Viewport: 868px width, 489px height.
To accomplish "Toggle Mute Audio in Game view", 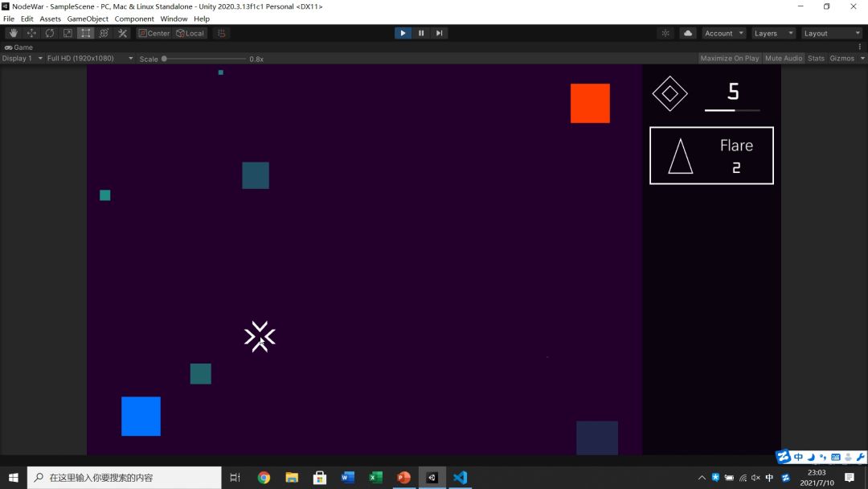I will point(783,58).
